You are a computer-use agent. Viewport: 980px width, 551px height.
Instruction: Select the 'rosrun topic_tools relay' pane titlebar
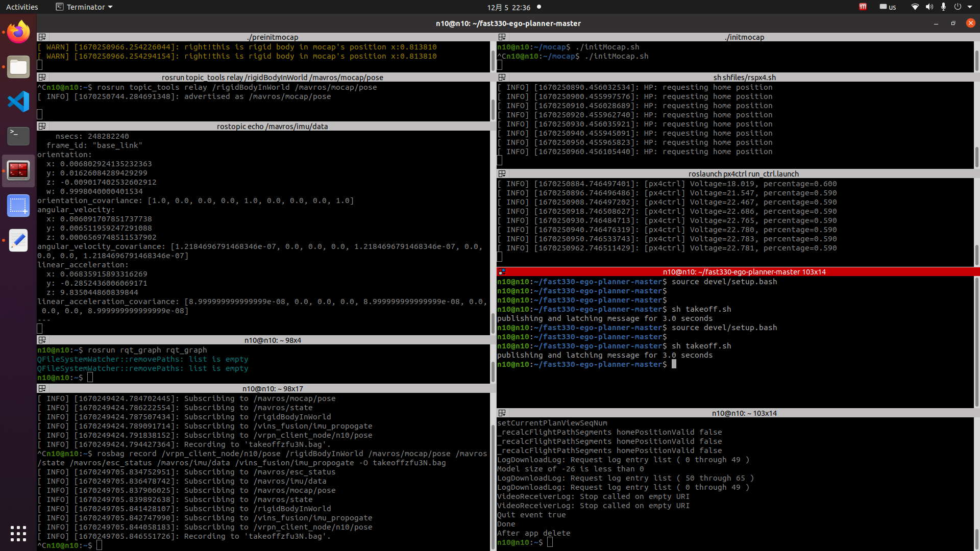(272, 78)
